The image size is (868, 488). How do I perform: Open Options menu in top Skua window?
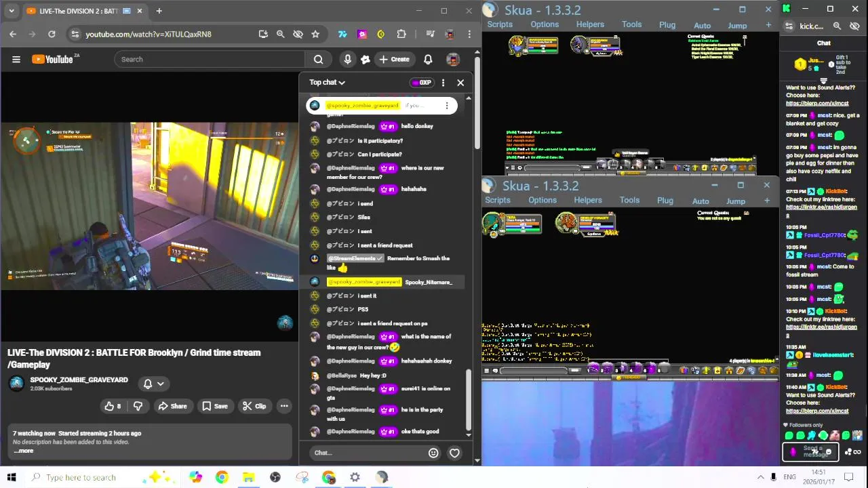click(545, 24)
